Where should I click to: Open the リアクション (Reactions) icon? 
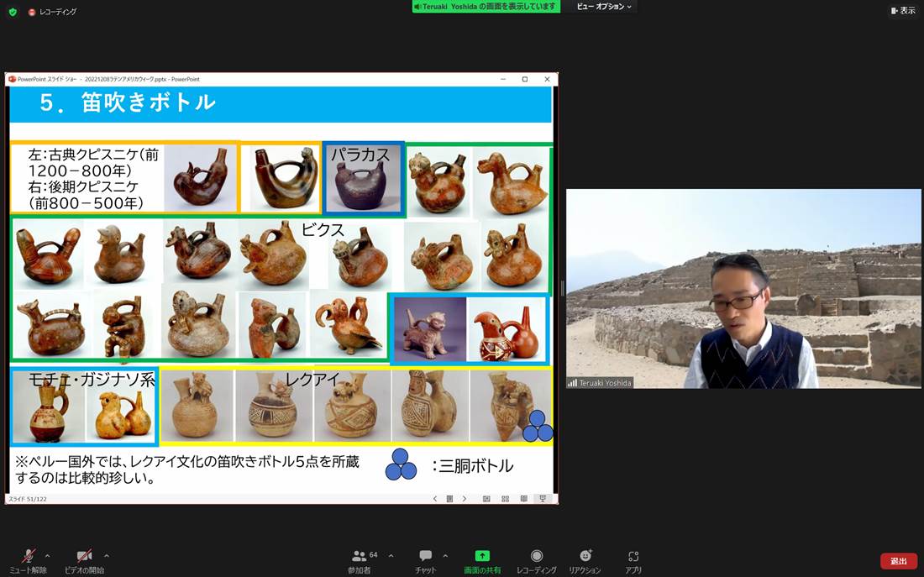pyautogui.click(x=586, y=554)
